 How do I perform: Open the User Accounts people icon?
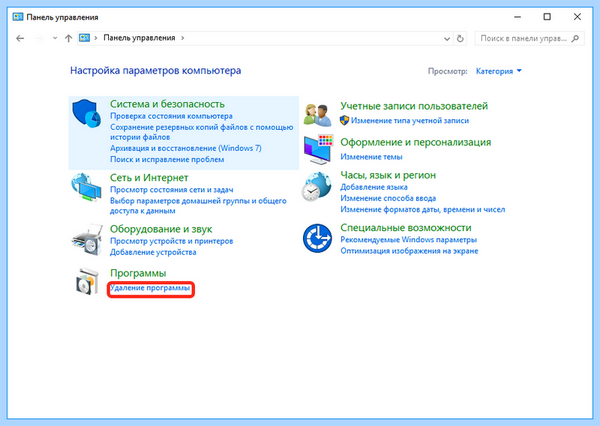tap(317, 115)
